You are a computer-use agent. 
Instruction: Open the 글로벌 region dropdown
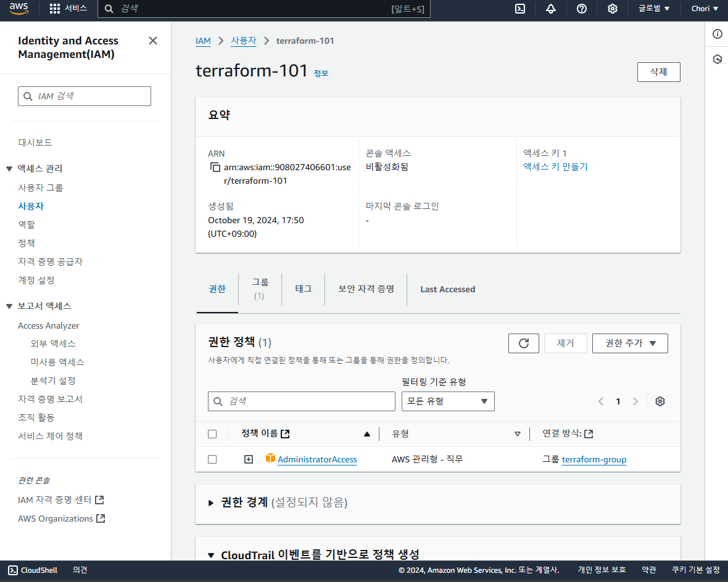(654, 9)
